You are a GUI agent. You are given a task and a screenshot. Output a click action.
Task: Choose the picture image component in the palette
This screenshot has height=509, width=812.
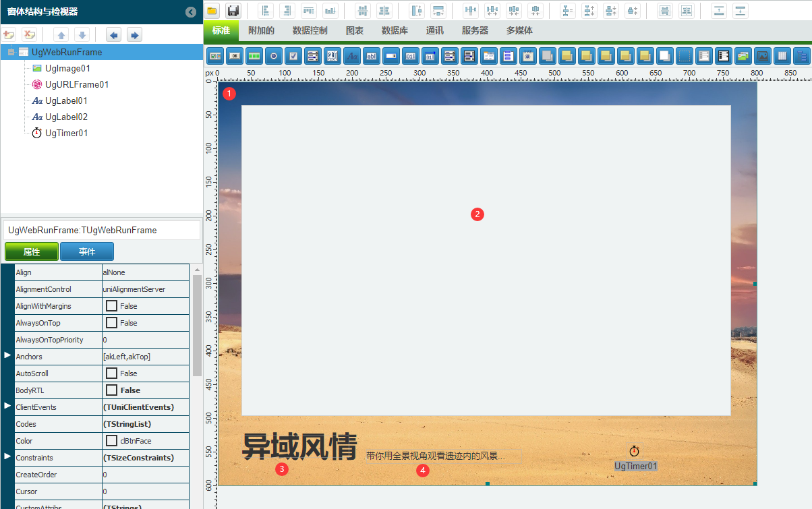(x=763, y=56)
